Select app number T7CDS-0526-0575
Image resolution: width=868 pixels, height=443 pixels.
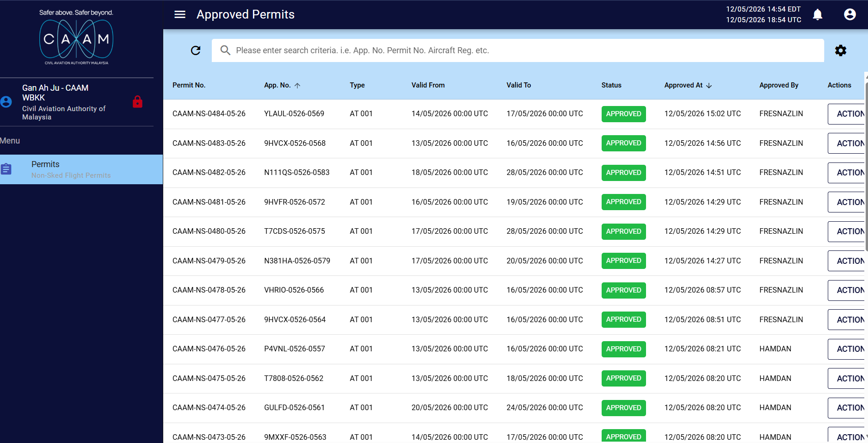pyautogui.click(x=295, y=231)
